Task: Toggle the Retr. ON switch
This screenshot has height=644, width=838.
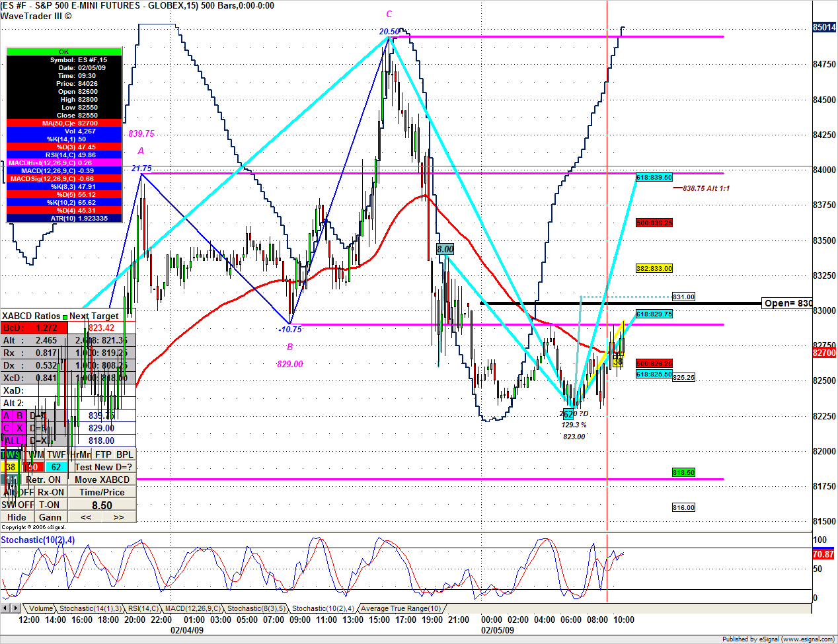Action: (44, 480)
